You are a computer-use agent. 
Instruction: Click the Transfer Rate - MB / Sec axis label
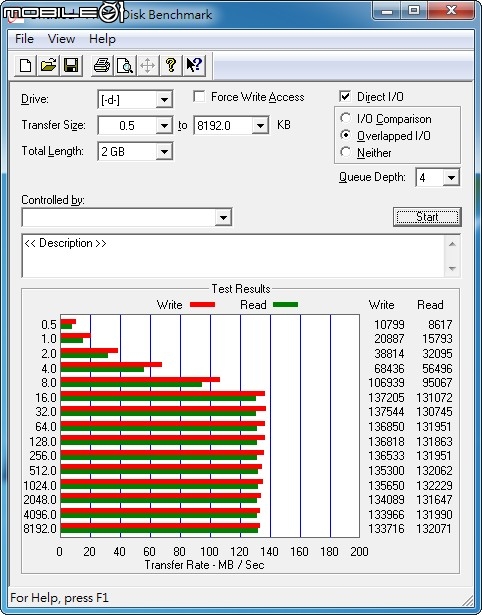[x=204, y=565]
